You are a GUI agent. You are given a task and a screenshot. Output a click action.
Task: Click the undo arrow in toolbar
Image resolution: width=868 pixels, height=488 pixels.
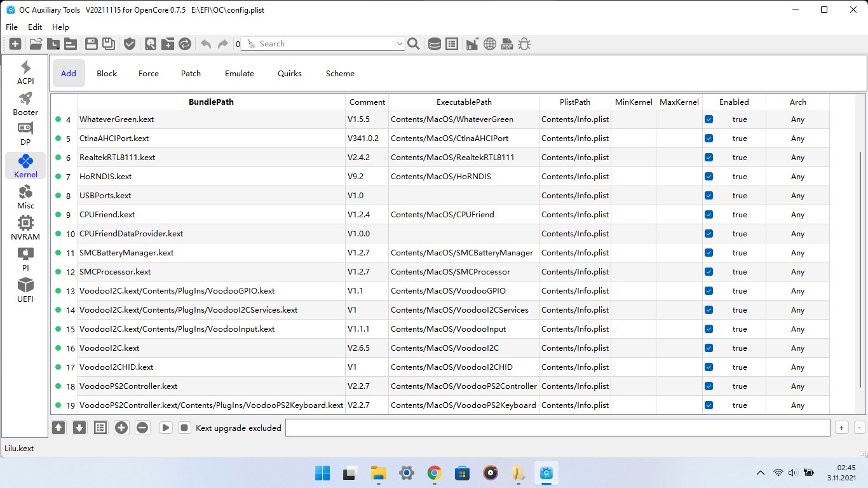coord(205,44)
